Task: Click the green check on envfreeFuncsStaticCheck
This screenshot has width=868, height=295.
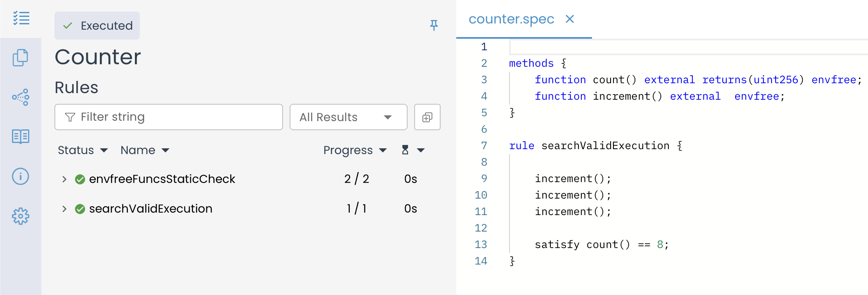Action: (x=80, y=179)
